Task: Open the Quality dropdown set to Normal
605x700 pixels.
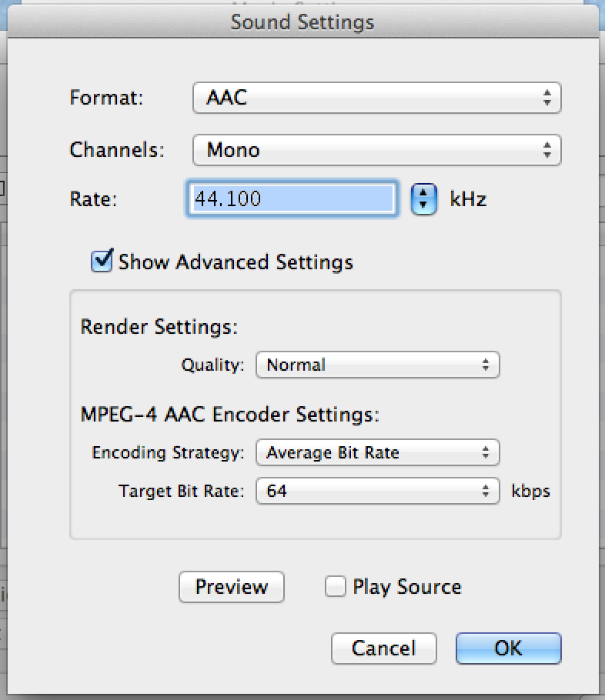Action: pos(378,365)
